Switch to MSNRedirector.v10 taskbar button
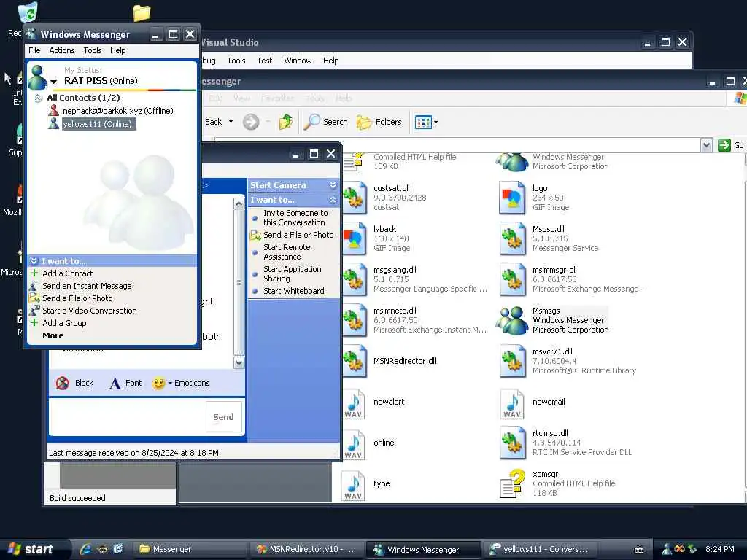The height and width of the screenshot is (560, 747). (306, 550)
